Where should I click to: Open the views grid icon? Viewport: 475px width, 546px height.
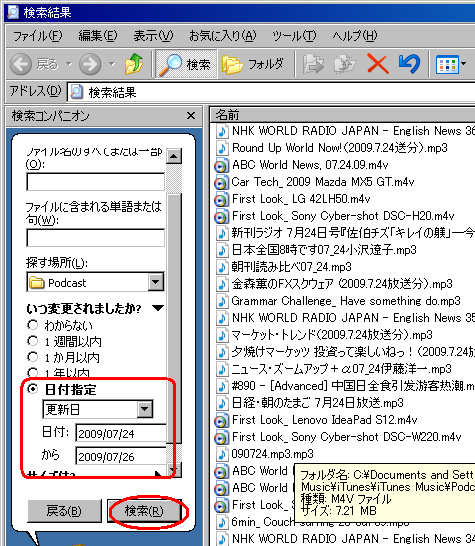[x=448, y=64]
